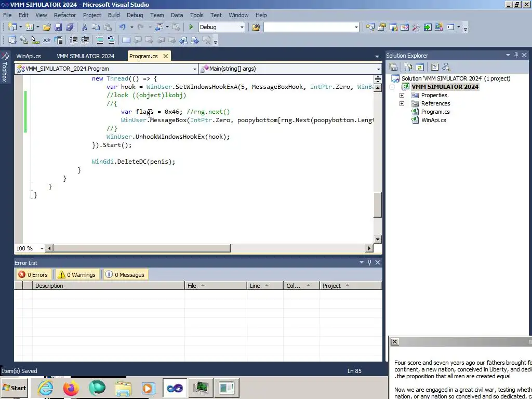
Task: Open Toolbox via crossed tools icon
Action: [x=416, y=27]
